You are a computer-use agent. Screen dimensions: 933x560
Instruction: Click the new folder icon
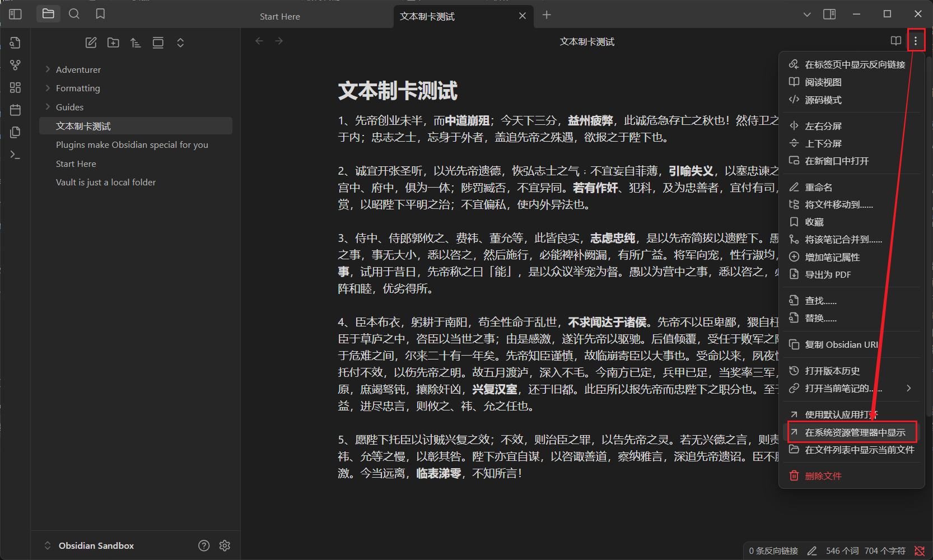coord(113,43)
